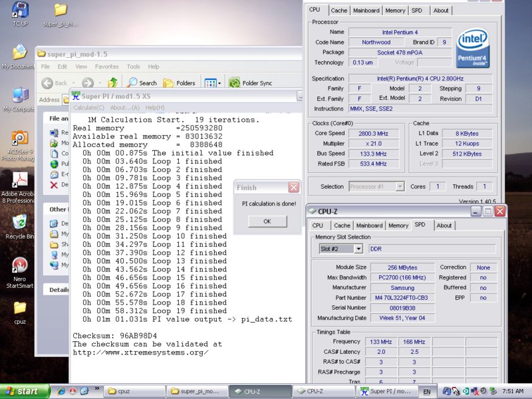Switch to the Mainboard tab in the upper CPU-Z window
532x399 pixels.
click(x=366, y=11)
